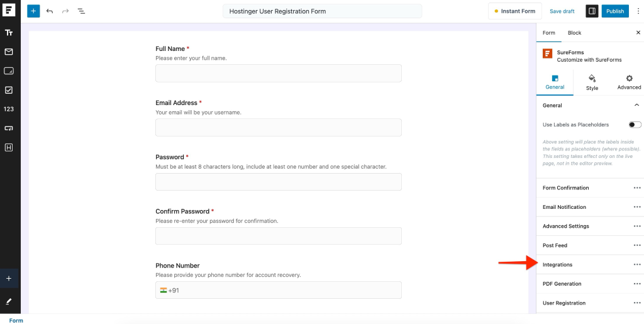This screenshot has height=324, width=644.
Task: Switch to the Style tab
Action: pyautogui.click(x=592, y=82)
